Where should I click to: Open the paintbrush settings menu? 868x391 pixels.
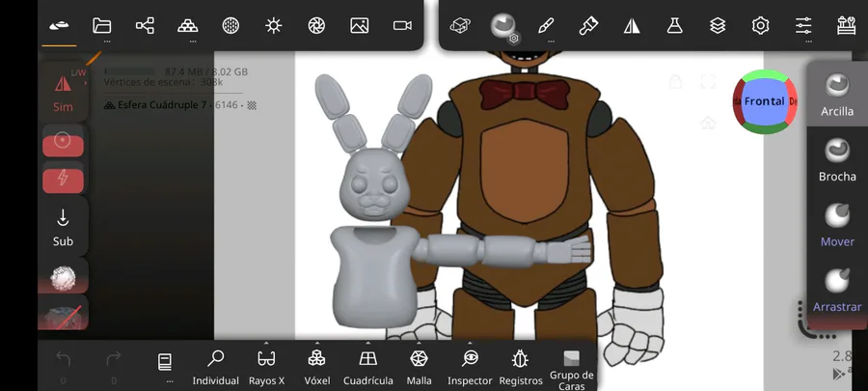click(x=588, y=25)
